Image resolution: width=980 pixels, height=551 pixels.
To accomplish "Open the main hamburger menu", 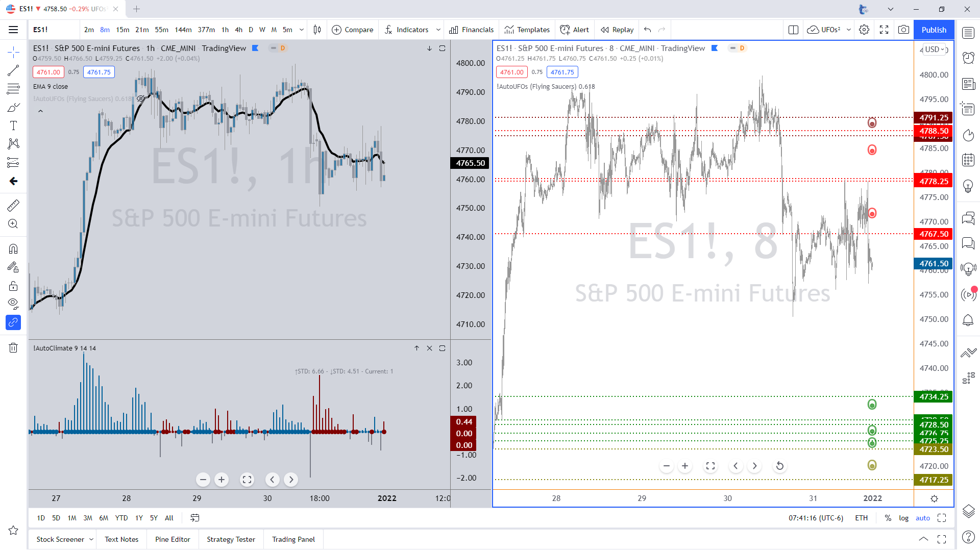I will point(13,30).
